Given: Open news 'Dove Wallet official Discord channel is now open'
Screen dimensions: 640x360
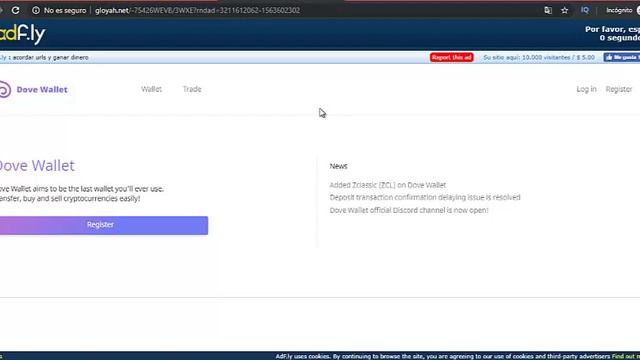Looking at the screenshot, I should coord(409,210).
